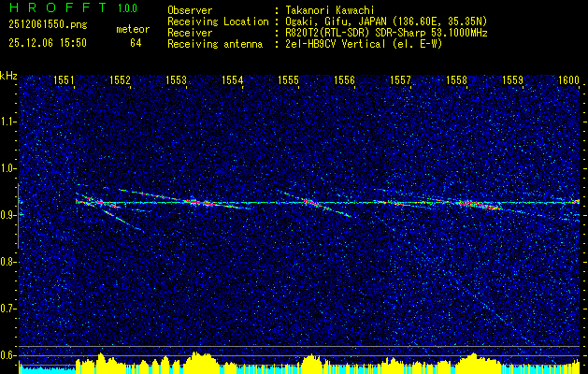Image resolution: width=588 pixels, height=374 pixels.
Task: Click the 0.9 kHz axis label
Action: tap(8, 215)
